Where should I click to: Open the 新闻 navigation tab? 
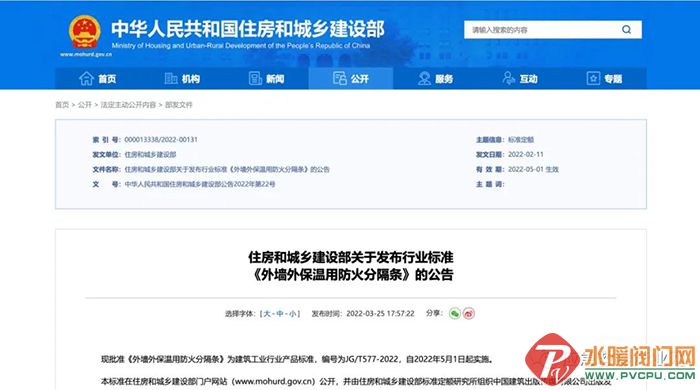coord(266,79)
